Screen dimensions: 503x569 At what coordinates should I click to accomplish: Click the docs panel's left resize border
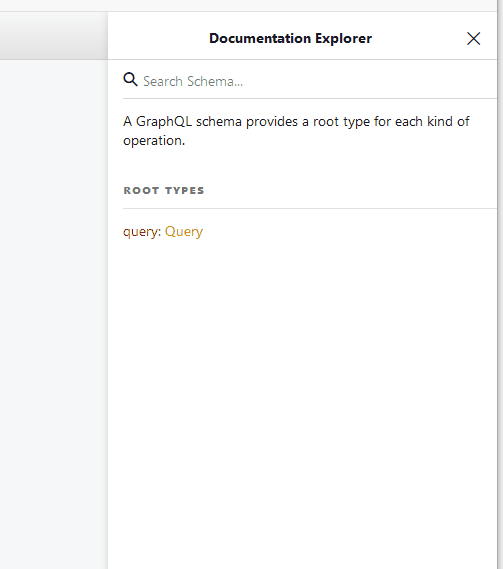[108, 290]
